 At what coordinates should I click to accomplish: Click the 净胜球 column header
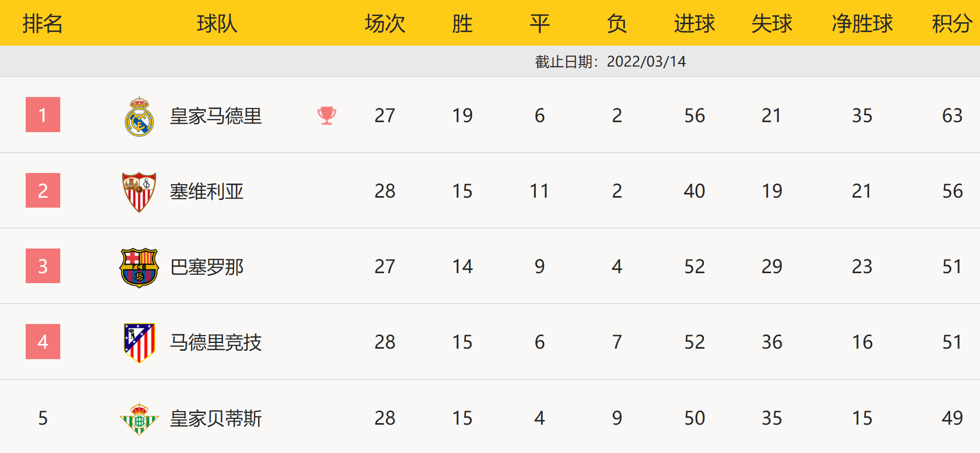pyautogui.click(x=862, y=24)
